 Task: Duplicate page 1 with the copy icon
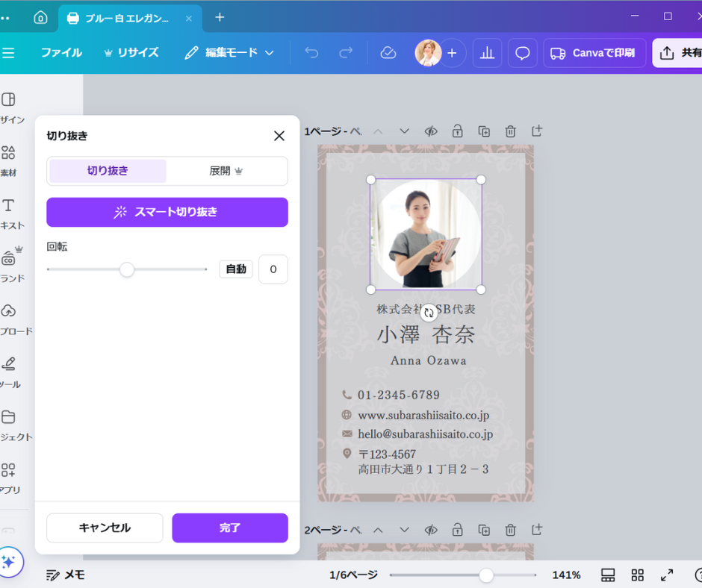coord(484,131)
